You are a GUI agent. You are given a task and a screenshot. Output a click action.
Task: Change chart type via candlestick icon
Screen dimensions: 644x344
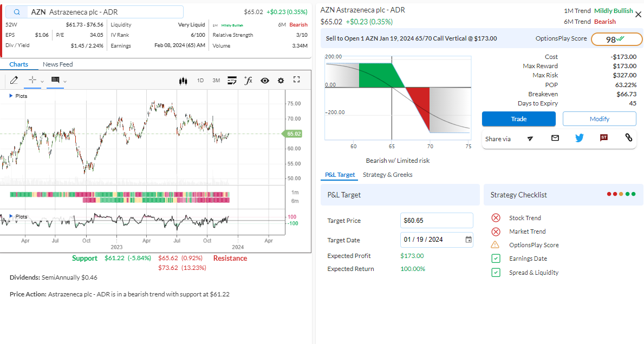point(183,81)
